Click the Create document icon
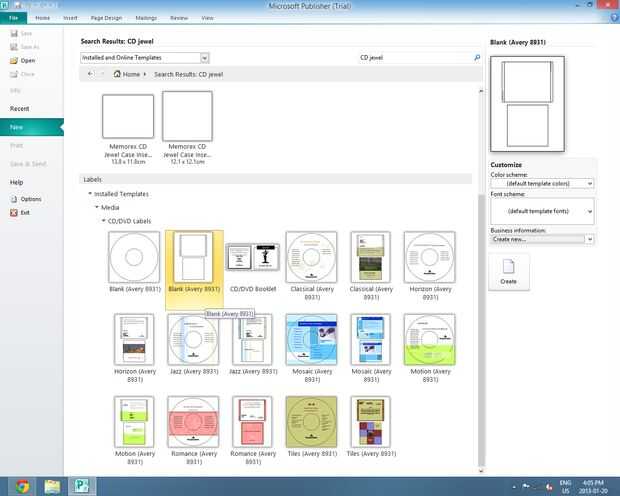The height and width of the screenshot is (496, 620). 508,267
